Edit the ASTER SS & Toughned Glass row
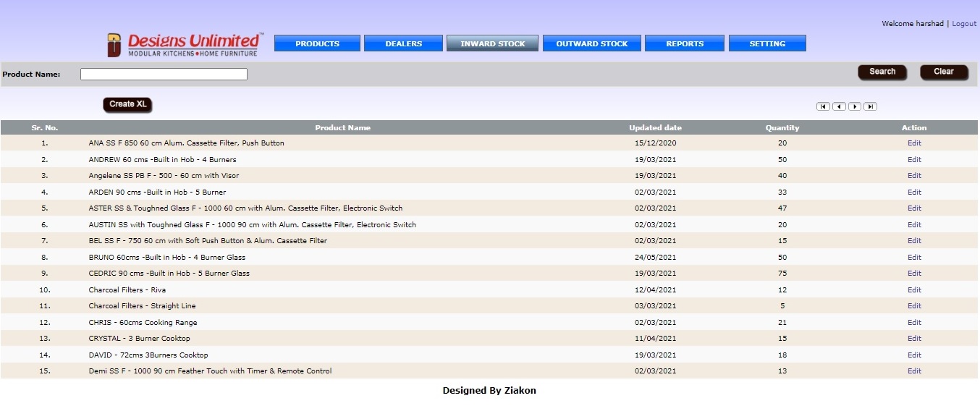 (914, 208)
